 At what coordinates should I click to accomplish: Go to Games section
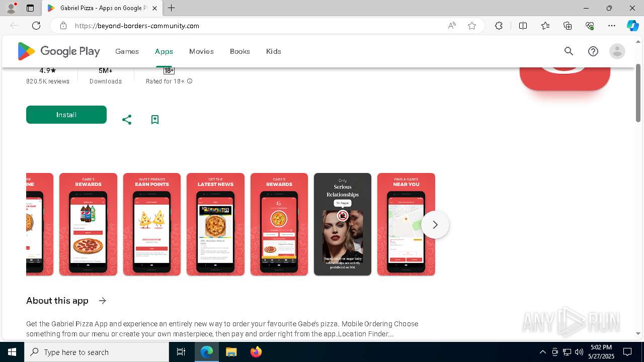click(x=127, y=51)
